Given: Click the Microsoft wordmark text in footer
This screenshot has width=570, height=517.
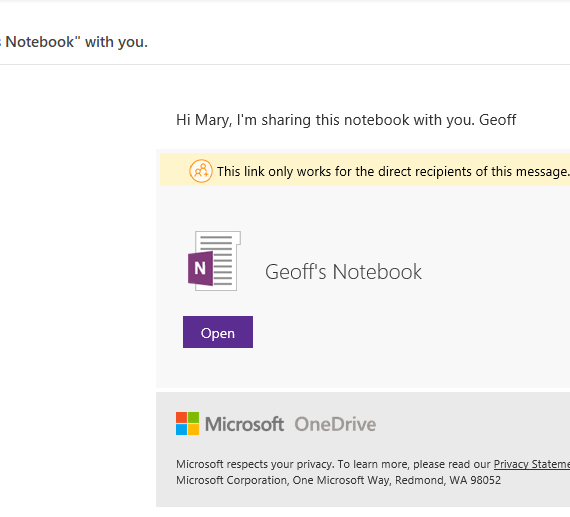Looking at the screenshot, I should click(244, 424).
